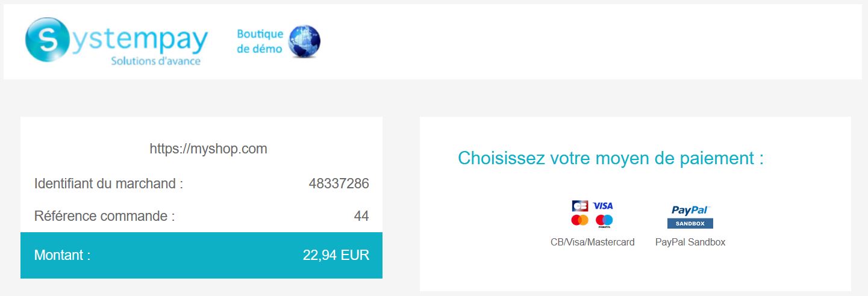Click the blue SANDBOX badge under PayPal

690,223
